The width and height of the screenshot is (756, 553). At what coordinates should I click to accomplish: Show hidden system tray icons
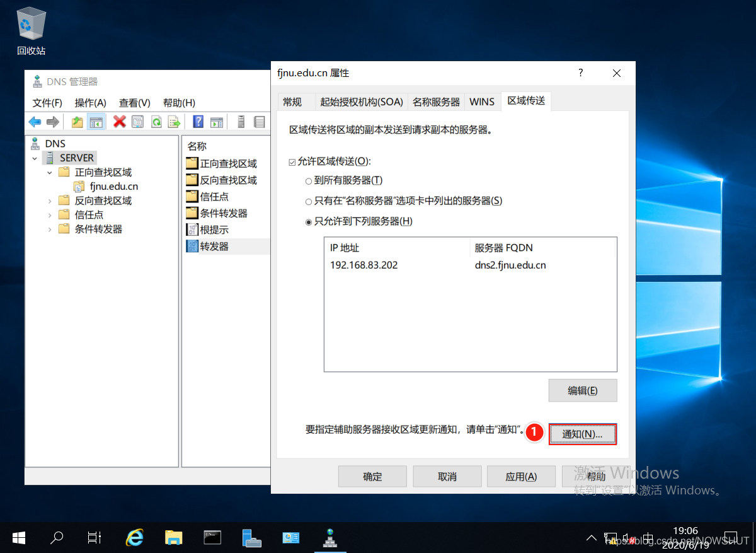coord(591,538)
